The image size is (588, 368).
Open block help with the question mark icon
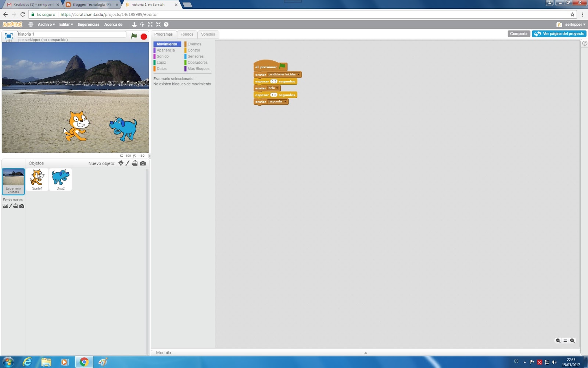(x=166, y=24)
